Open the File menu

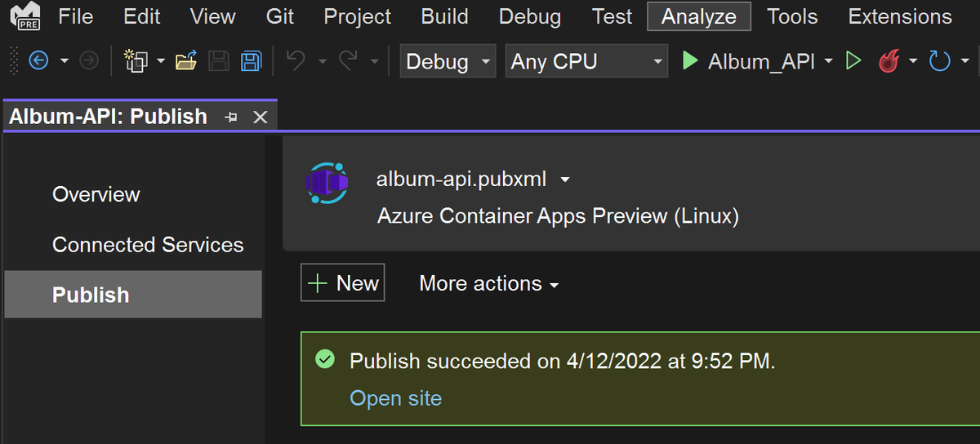click(x=76, y=16)
